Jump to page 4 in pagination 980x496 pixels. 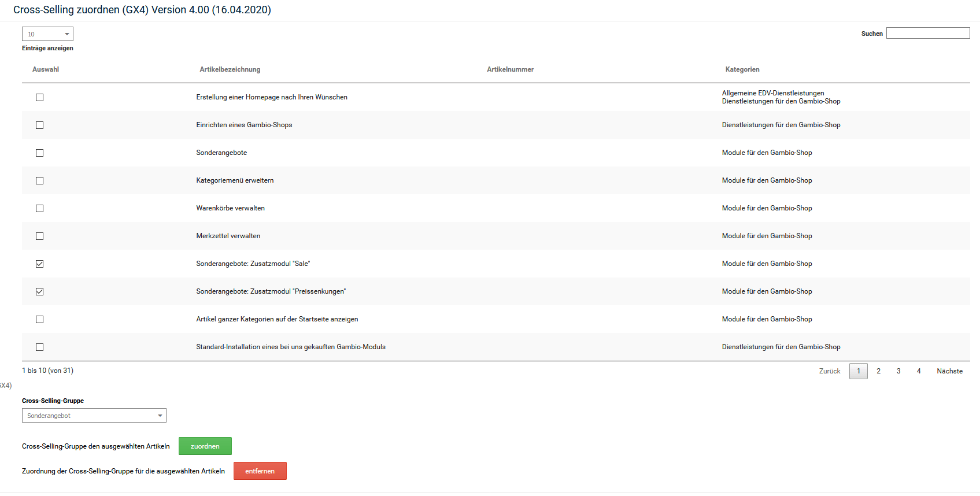[x=918, y=371]
